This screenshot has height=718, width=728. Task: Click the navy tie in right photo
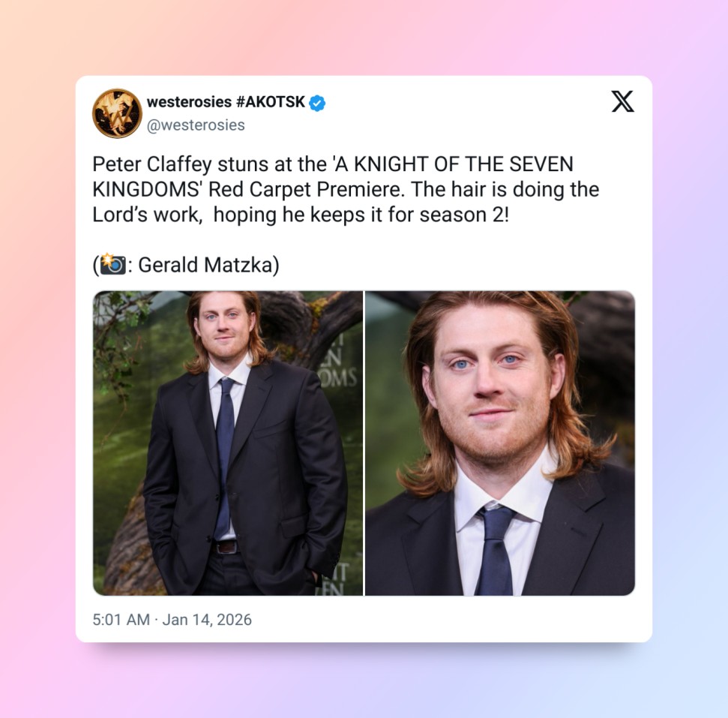(x=496, y=550)
